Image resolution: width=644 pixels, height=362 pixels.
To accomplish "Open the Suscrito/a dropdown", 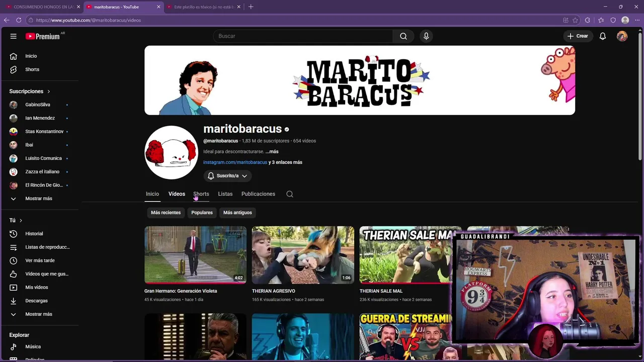I will (x=227, y=176).
